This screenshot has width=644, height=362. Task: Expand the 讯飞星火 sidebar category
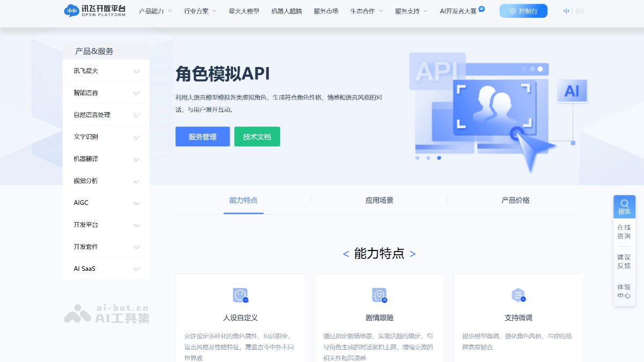[x=106, y=71]
